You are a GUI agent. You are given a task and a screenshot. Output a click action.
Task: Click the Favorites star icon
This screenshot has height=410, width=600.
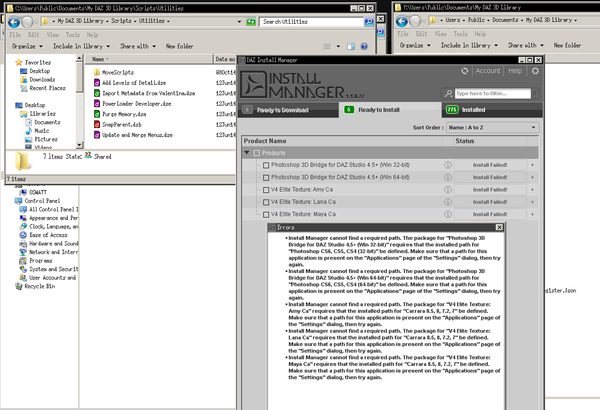pyautogui.click(x=18, y=62)
